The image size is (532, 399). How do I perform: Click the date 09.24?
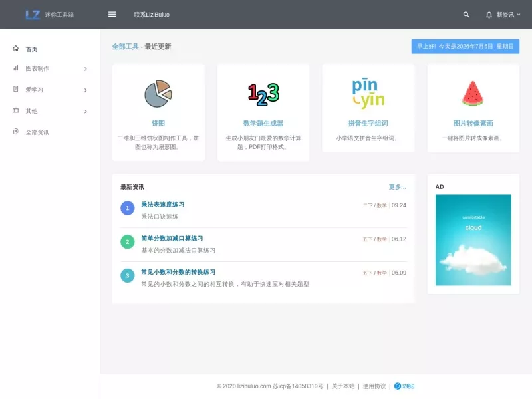[398, 205]
